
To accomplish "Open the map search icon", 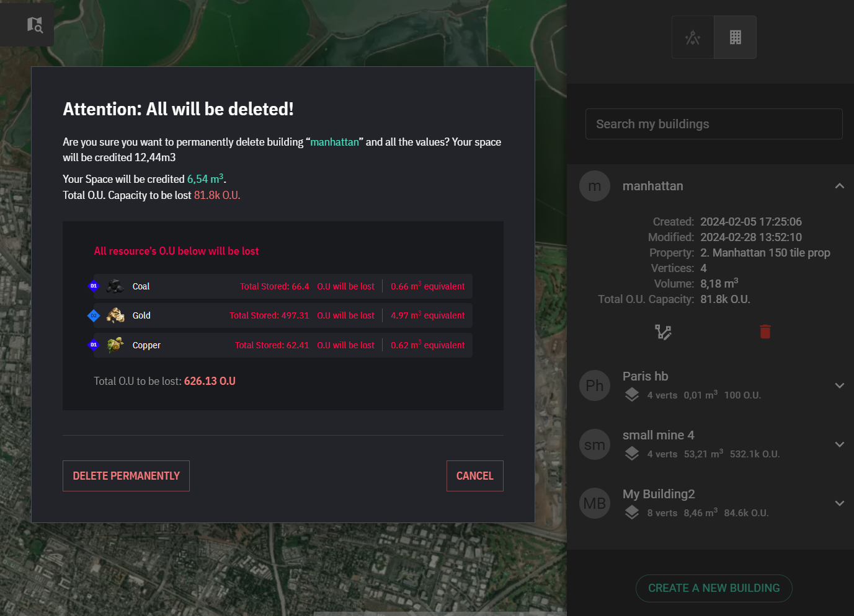I will (35, 25).
